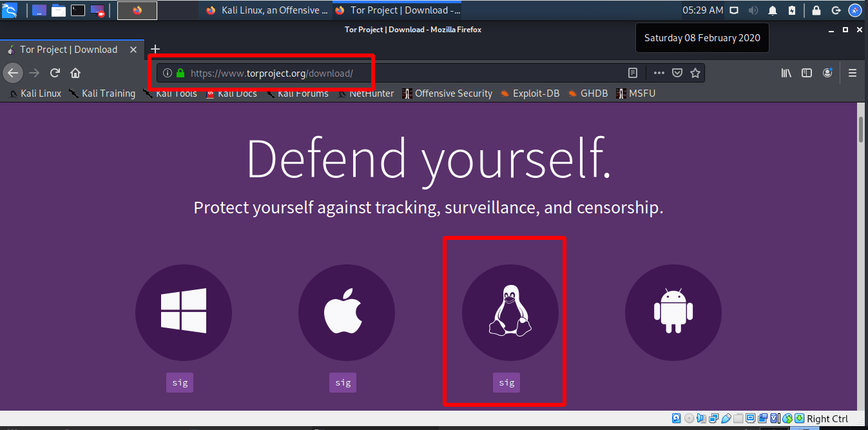Open the page actions three-dot menu

pos(659,73)
